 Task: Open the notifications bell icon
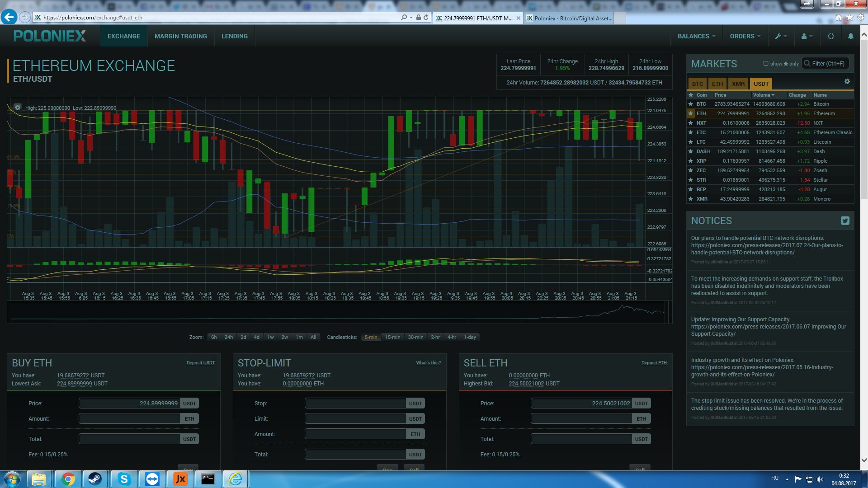pos(850,36)
